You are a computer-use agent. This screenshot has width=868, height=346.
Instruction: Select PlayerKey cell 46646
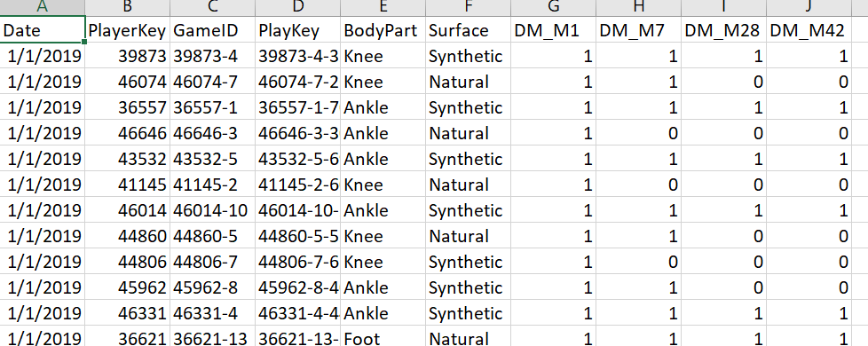[128, 133]
